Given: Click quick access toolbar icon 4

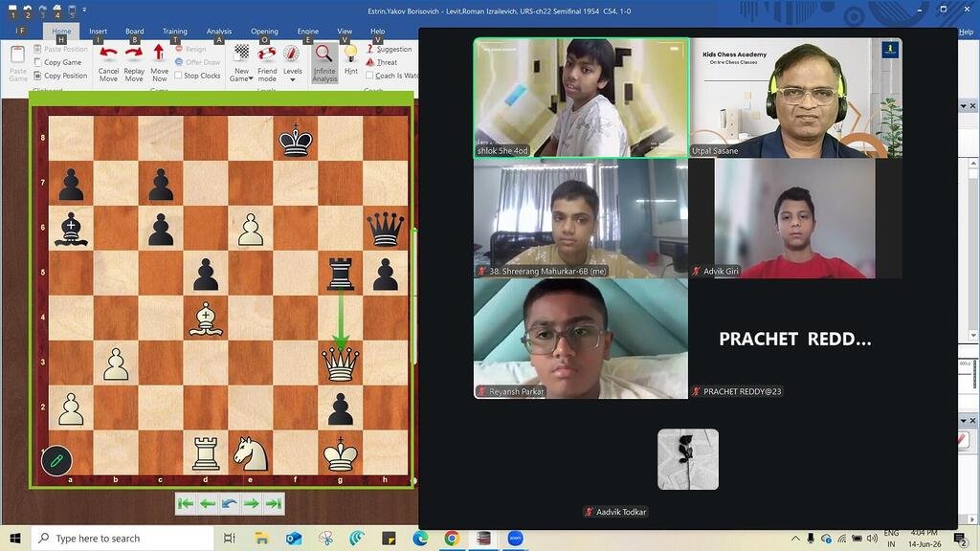Looking at the screenshot, I should pyautogui.click(x=56, y=11).
